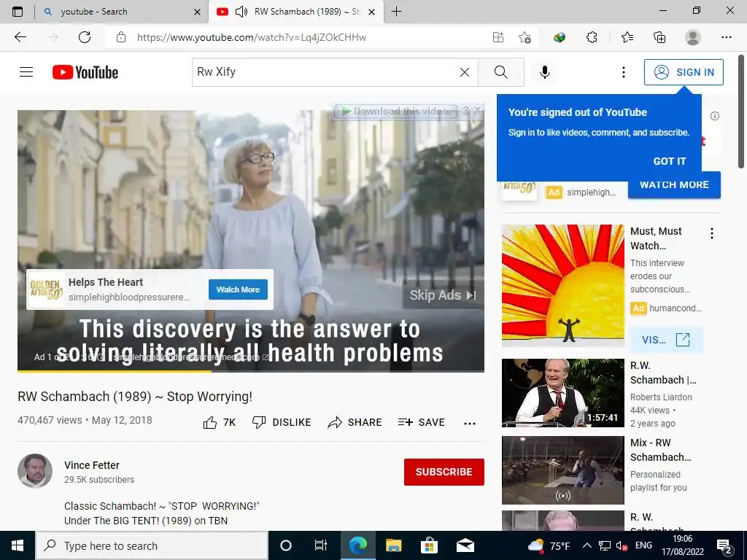Screen dimensions: 747x560
Task: Open the Windows Start menu
Action: pyautogui.click(x=18, y=545)
